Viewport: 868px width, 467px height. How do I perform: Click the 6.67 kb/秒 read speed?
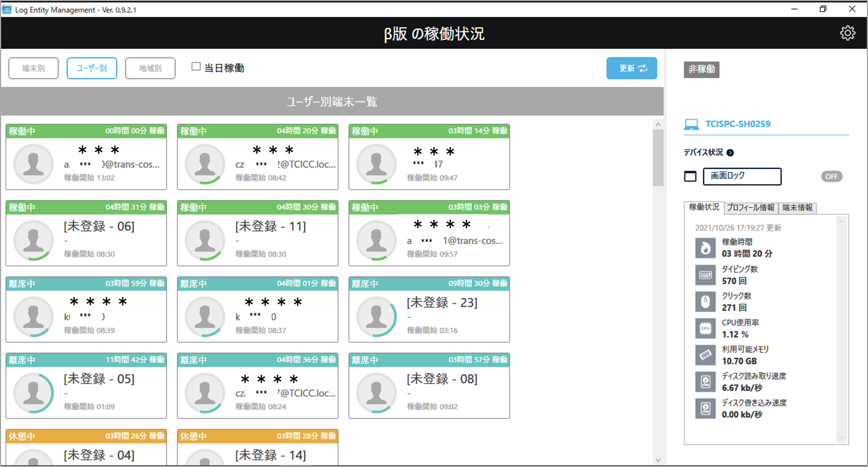(x=742, y=388)
